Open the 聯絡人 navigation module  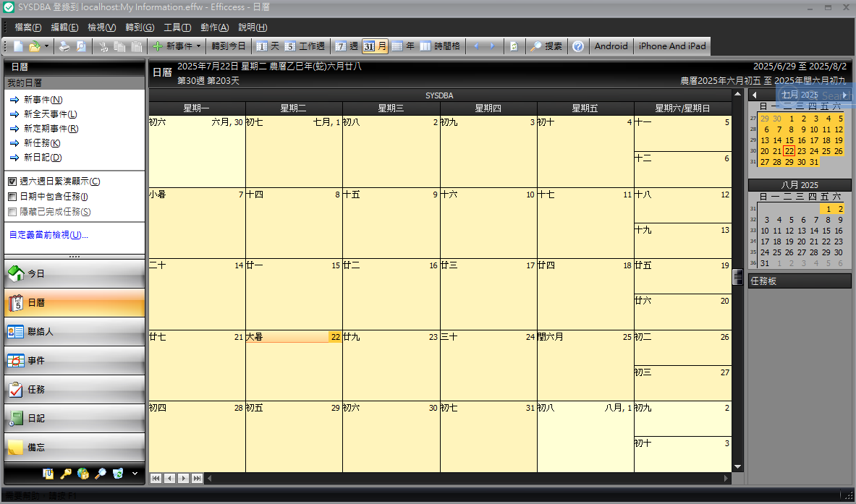point(75,332)
